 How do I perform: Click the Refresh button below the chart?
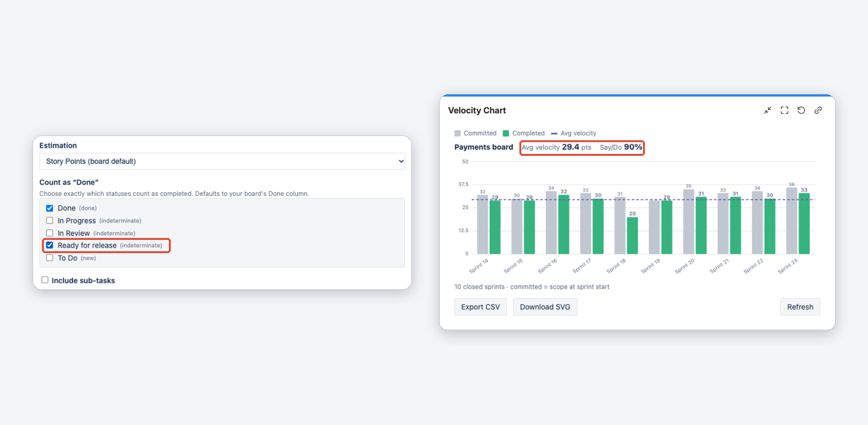[x=800, y=307]
